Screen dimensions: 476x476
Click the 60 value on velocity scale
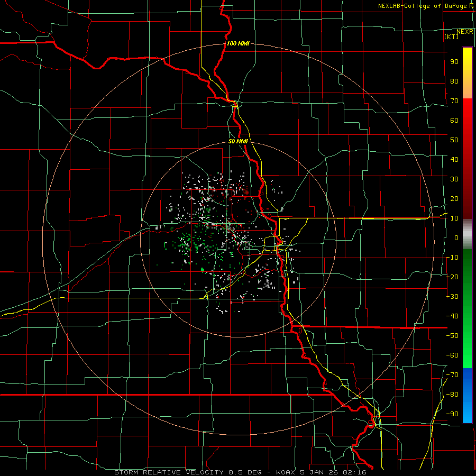coord(454,121)
